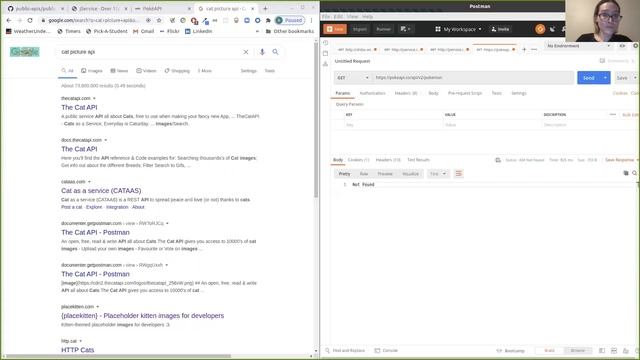Open History from Postman sidebar icon
This screenshot has width=640, height=360.
(325, 43)
